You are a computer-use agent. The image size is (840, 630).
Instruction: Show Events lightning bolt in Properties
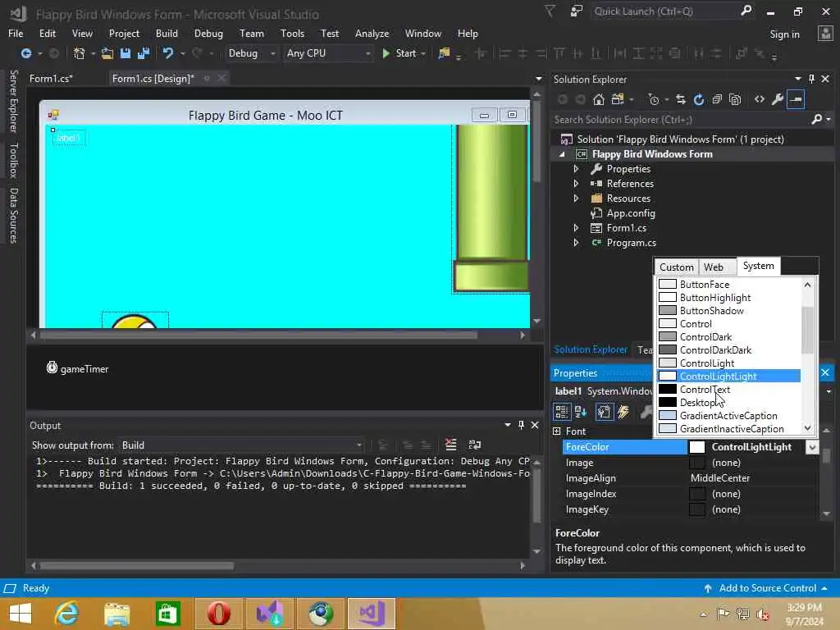623,412
